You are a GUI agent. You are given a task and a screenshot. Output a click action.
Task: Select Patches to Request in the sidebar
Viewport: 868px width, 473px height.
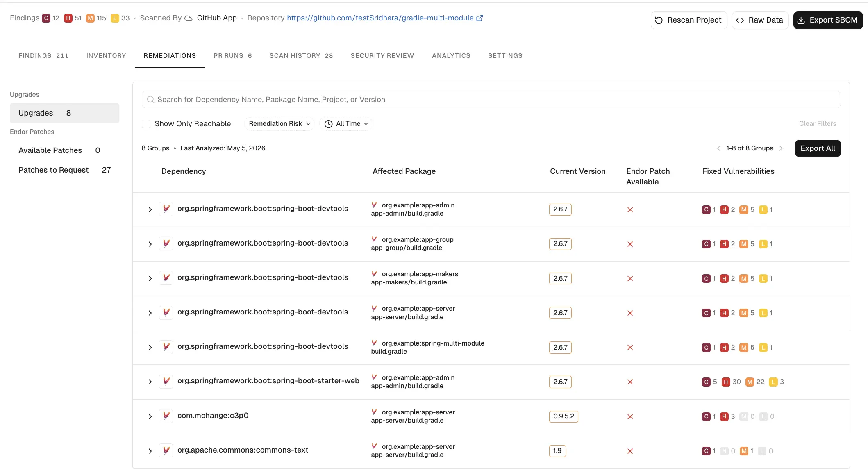click(64, 170)
